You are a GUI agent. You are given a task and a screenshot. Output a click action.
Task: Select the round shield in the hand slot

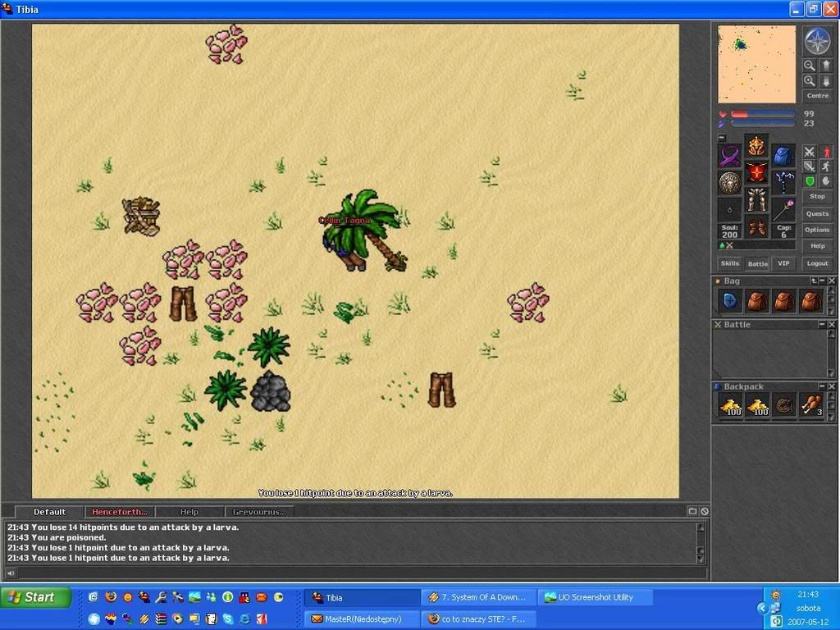click(729, 183)
